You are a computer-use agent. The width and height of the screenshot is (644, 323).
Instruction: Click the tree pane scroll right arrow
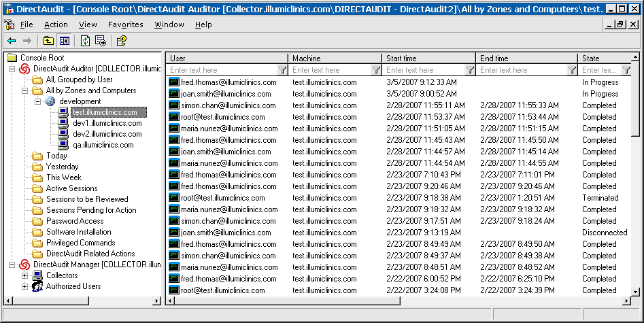tap(157, 301)
